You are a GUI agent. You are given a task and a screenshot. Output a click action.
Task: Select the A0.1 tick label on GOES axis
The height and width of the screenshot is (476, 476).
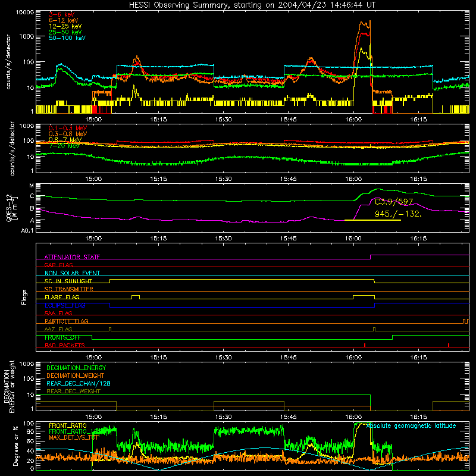pyautogui.click(x=27, y=231)
